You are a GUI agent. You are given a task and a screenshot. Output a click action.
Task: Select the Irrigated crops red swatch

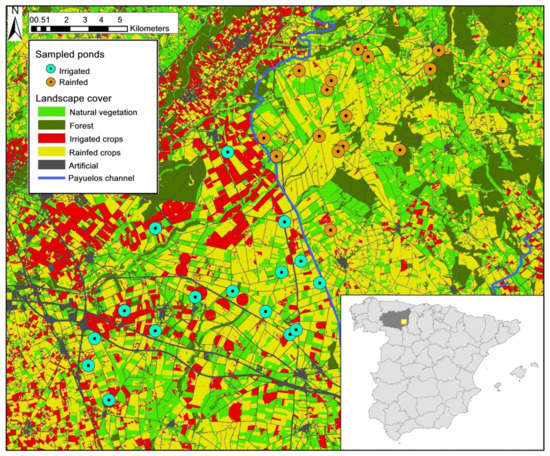(x=52, y=139)
